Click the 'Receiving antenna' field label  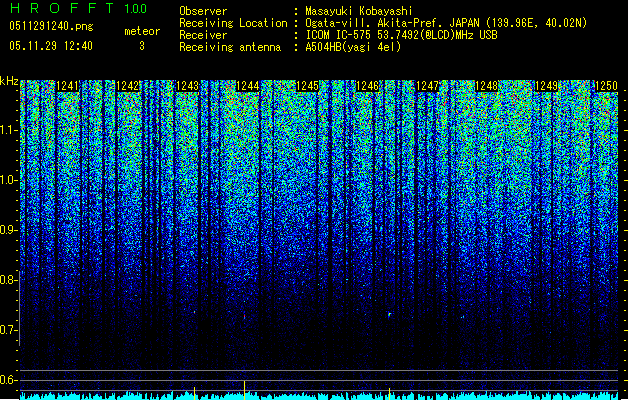(230, 47)
